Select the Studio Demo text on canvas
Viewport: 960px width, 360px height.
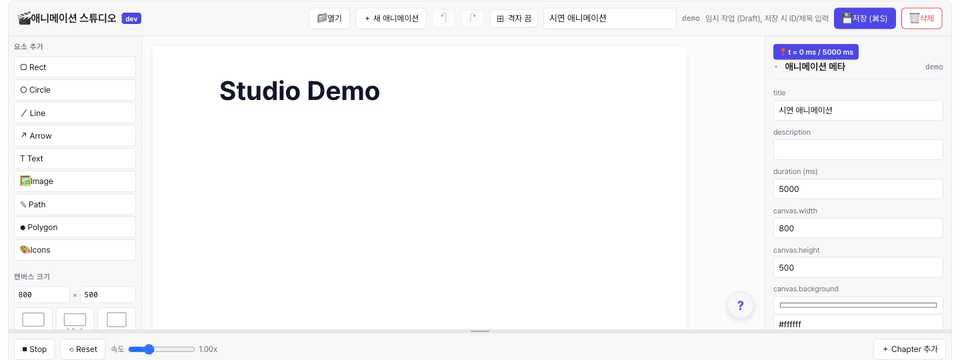click(x=299, y=91)
